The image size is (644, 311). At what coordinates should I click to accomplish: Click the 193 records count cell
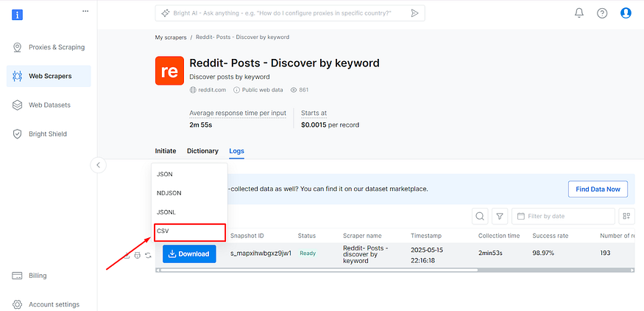(x=605, y=253)
